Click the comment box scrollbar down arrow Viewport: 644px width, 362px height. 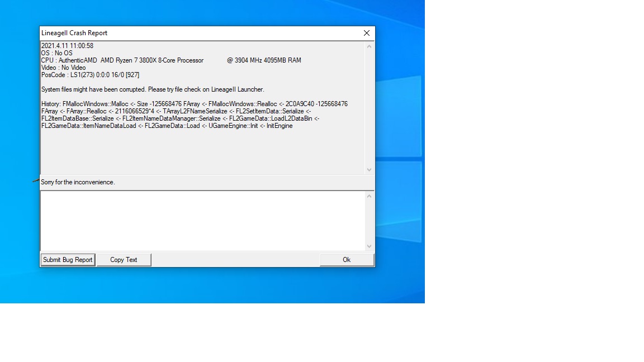[x=369, y=246]
